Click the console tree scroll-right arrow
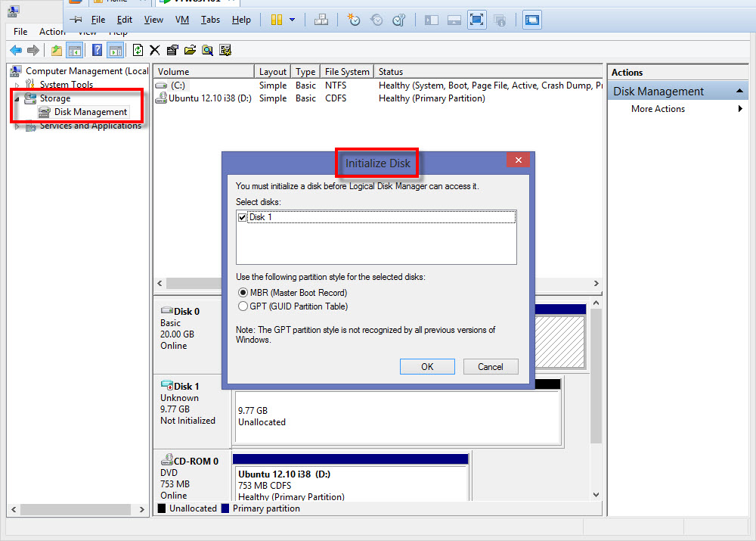 click(x=142, y=510)
